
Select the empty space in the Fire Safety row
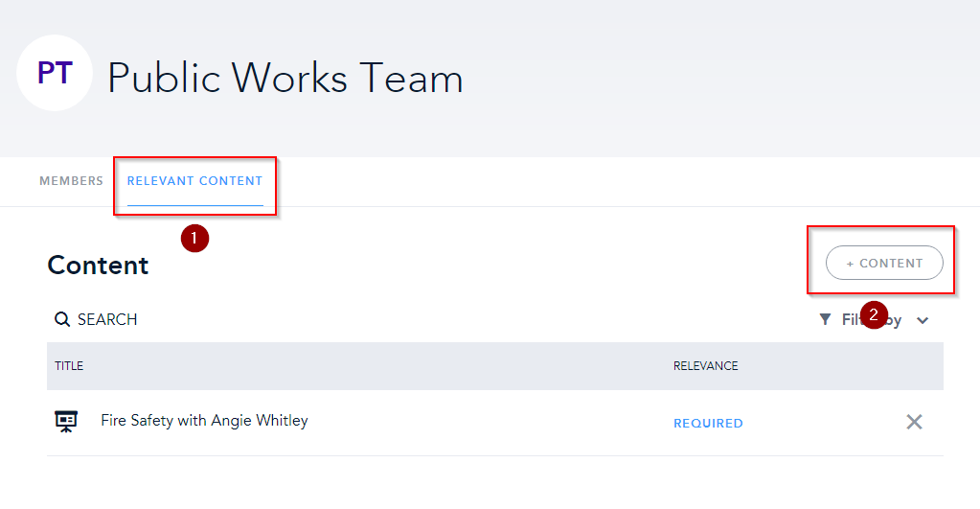tap(479, 422)
